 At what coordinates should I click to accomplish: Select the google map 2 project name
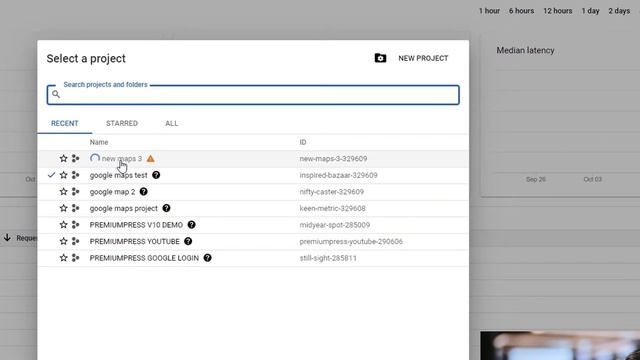click(x=112, y=192)
